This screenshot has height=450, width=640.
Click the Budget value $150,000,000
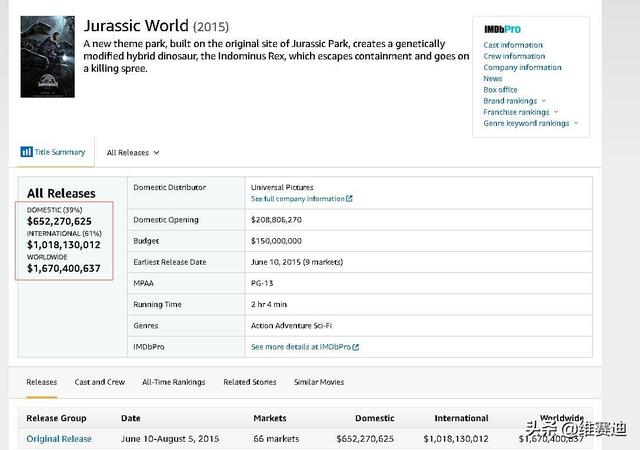pos(276,241)
